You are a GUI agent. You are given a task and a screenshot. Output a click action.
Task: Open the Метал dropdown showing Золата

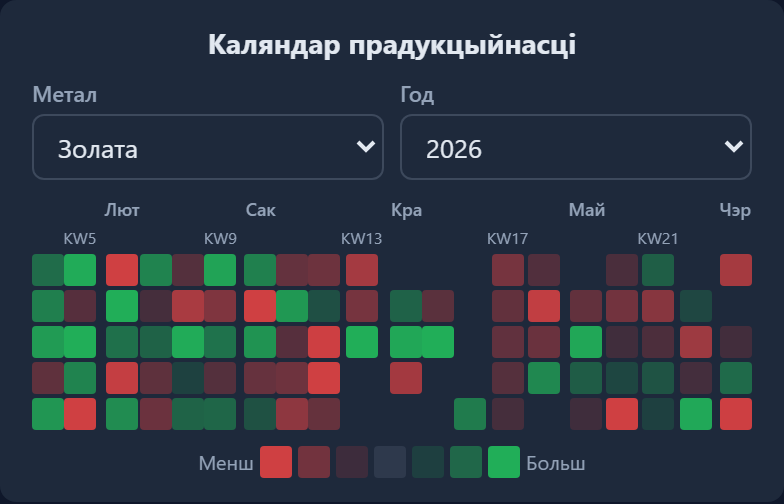tap(208, 147)
